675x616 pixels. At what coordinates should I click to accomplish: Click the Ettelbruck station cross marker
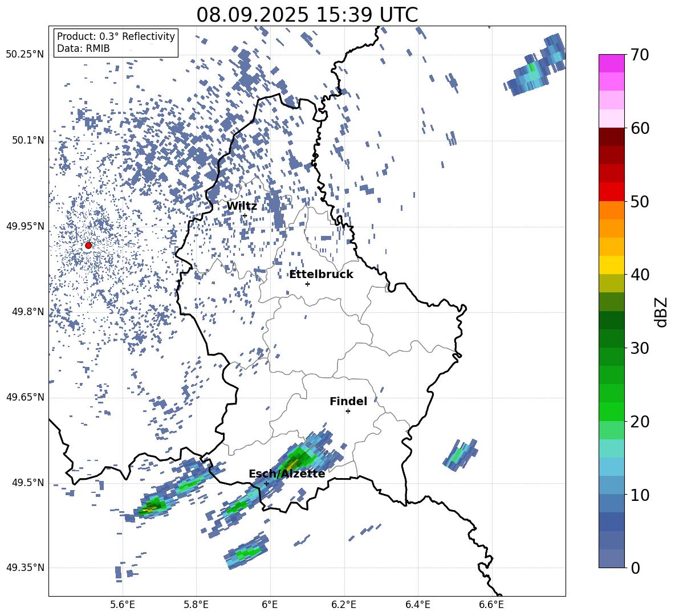(307, 284)
